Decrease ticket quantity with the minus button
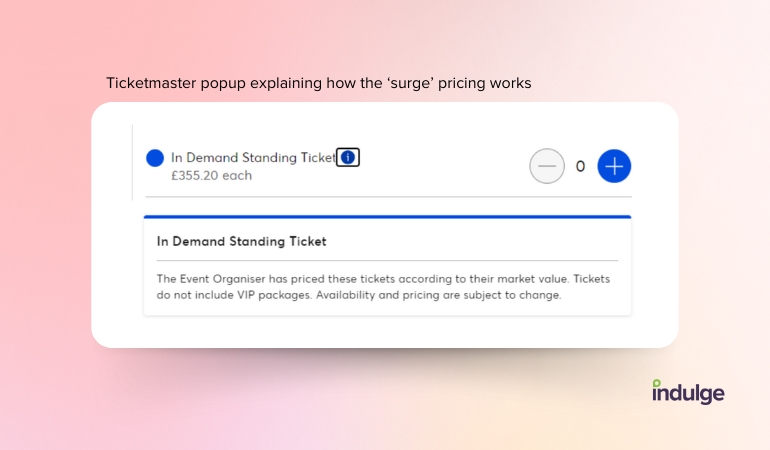The image size is (770, 450). coord(547,166)
